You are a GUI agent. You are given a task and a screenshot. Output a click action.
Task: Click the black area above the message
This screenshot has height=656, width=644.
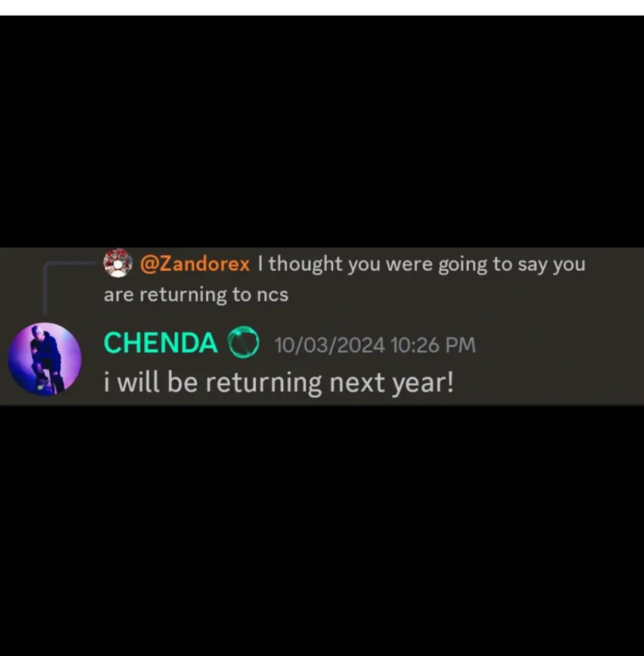[322, 131]
